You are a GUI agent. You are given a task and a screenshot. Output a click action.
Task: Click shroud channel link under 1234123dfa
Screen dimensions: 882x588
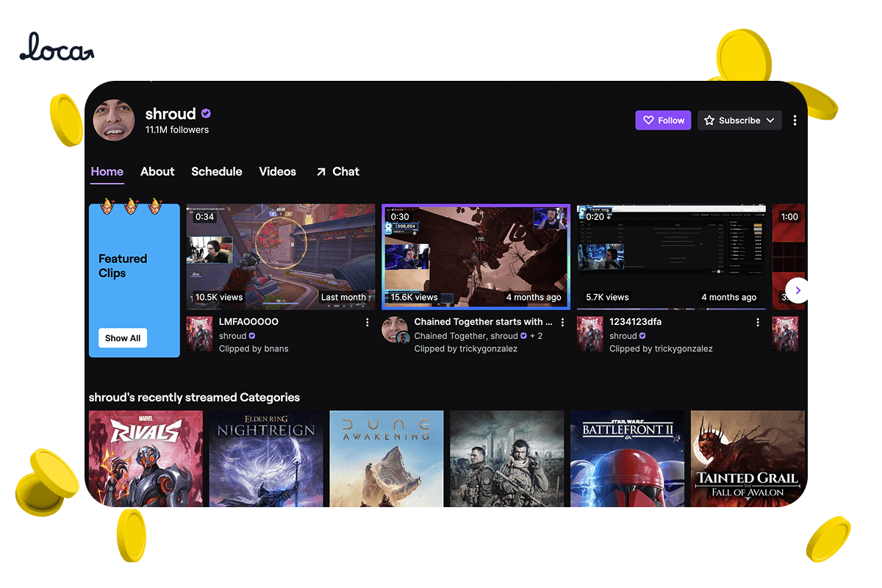point(623,336)
